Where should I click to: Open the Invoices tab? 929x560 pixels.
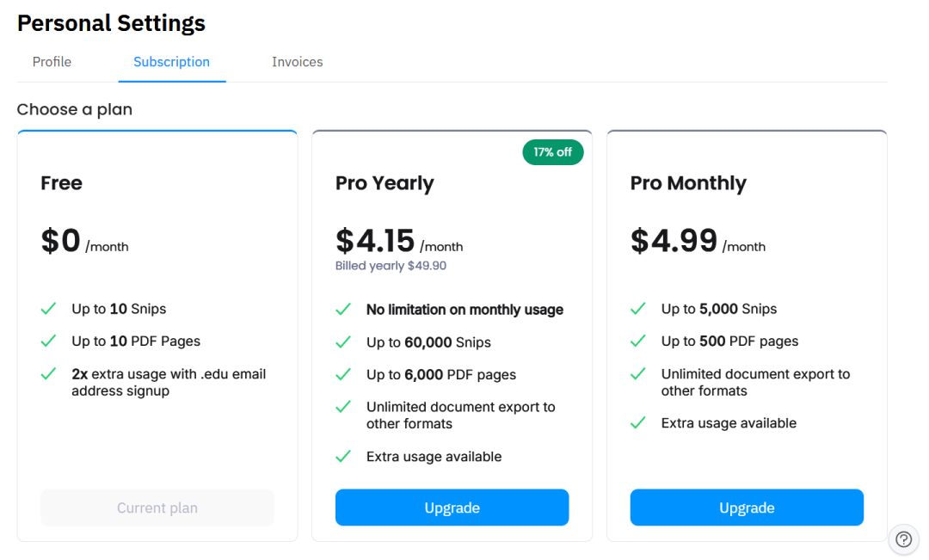tap(298, 62)
